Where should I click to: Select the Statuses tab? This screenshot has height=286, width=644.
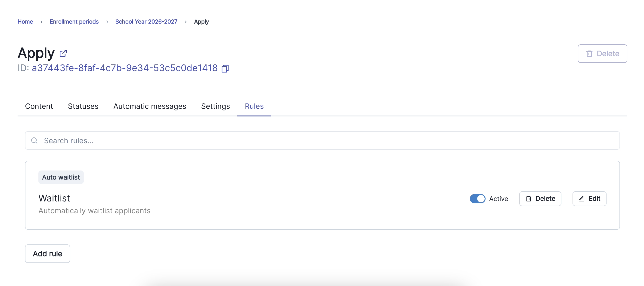tap(83, 106)
